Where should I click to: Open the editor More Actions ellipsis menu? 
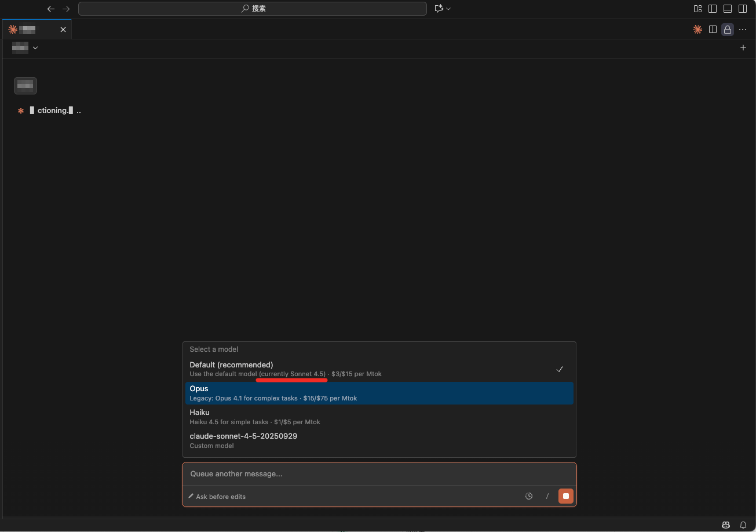coord(743,30)
